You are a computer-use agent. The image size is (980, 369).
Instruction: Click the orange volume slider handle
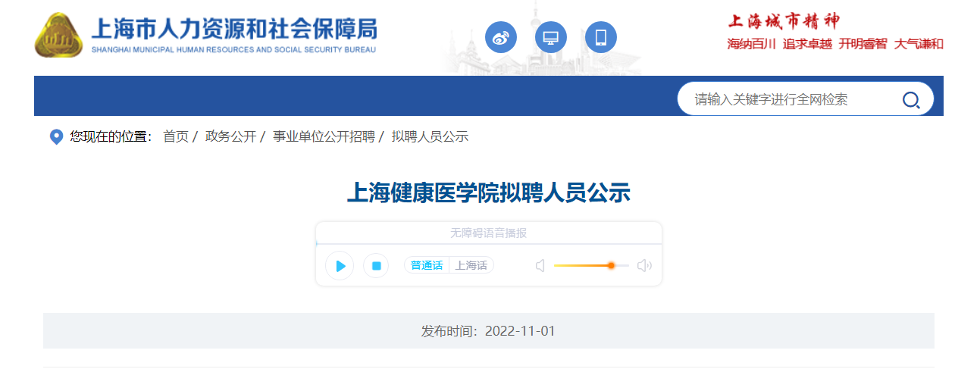(x=611, y=265)
